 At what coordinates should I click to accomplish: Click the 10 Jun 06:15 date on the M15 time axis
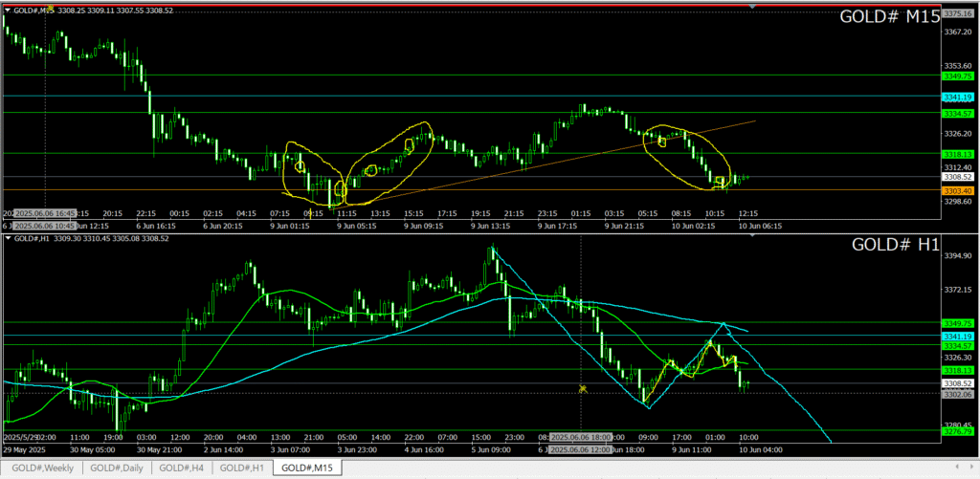(759, 226)
